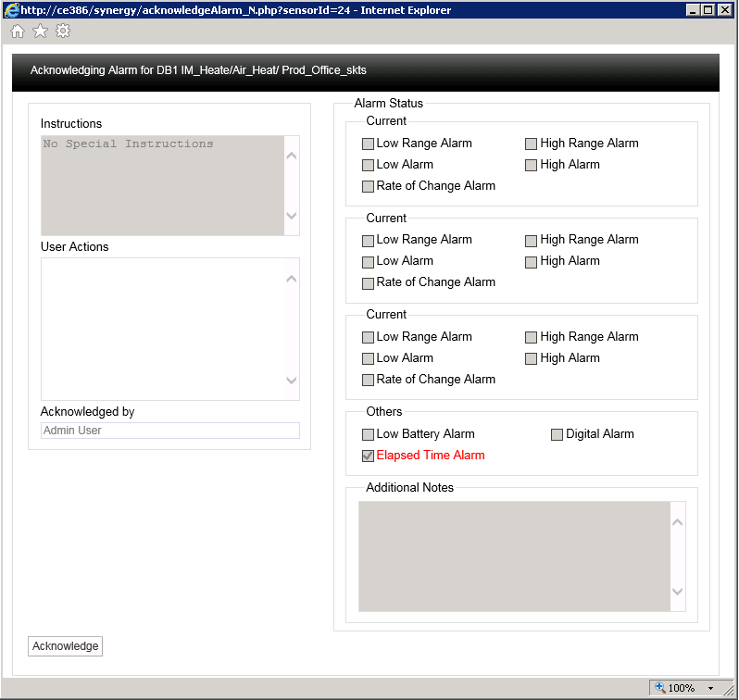The height and width of the screenshot is (700, 739).
Task: Click the zoom magnifier icon in status bar
Action: (x=660, y=688)
